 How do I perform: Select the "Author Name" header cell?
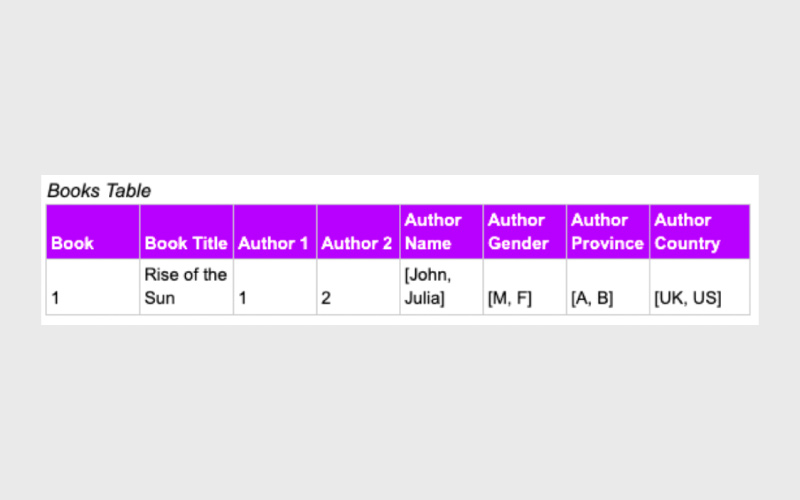(433, 232)
